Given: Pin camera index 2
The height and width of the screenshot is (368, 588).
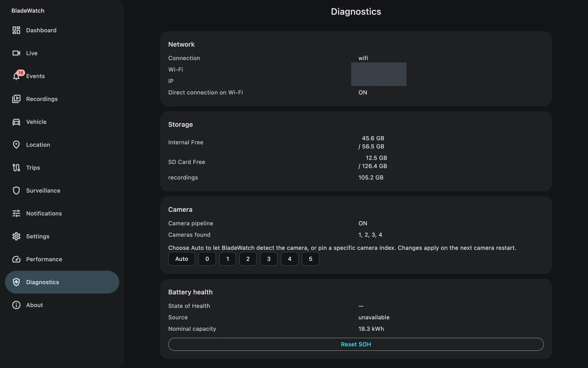Looking at the screenshot, I should tap(248, 259).
